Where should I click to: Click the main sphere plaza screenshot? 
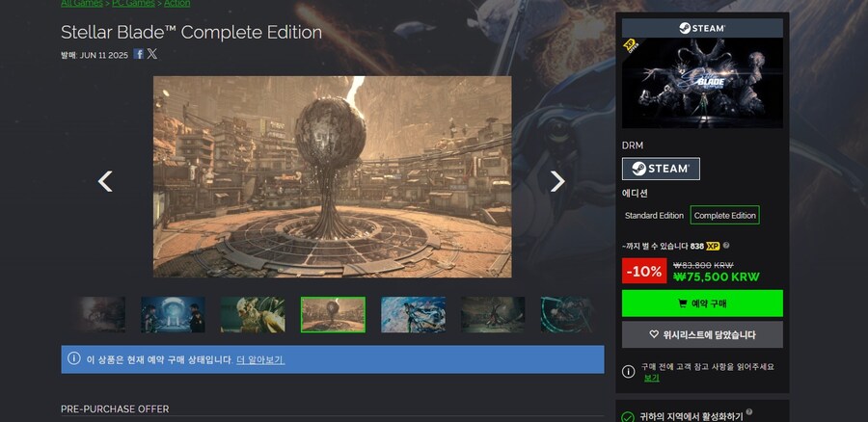point(332,177)
